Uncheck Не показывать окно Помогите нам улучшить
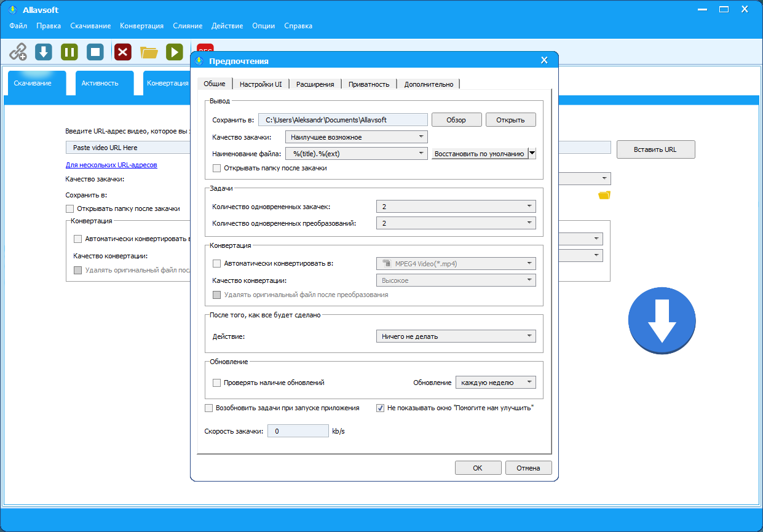 tap(380, 408)
